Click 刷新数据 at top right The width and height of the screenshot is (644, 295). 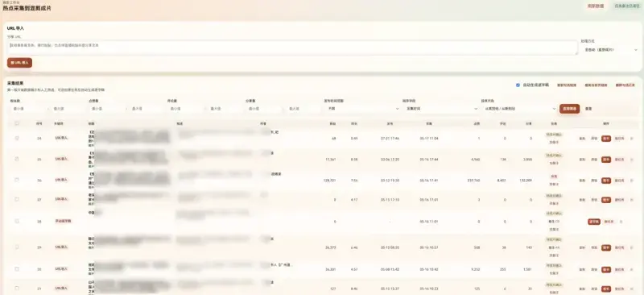[x=596, y=6]
